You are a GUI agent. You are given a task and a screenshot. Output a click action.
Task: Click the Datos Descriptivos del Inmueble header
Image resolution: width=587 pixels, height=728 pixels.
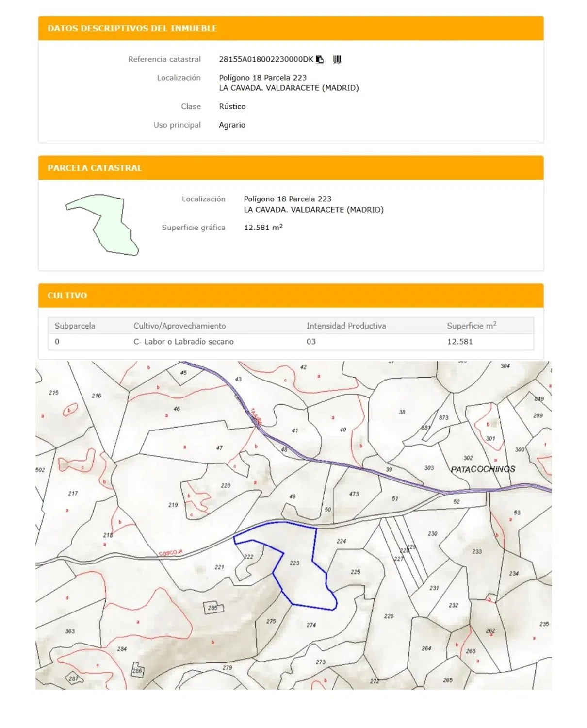[132, 28]
